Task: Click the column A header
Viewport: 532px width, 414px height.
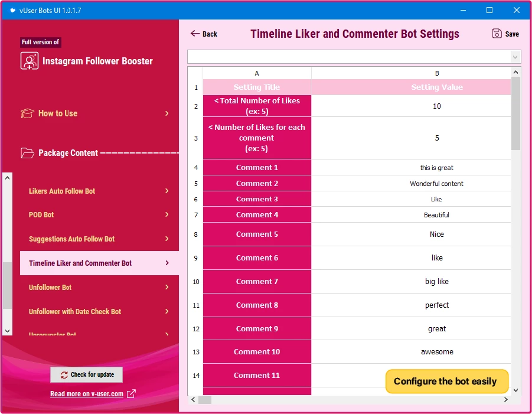Action: (x=257, y=73)
